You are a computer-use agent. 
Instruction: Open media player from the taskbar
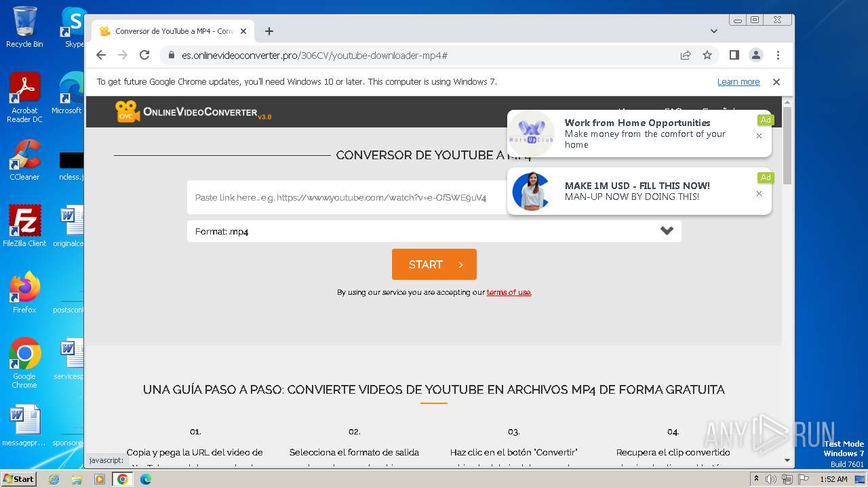coord(100,479)
